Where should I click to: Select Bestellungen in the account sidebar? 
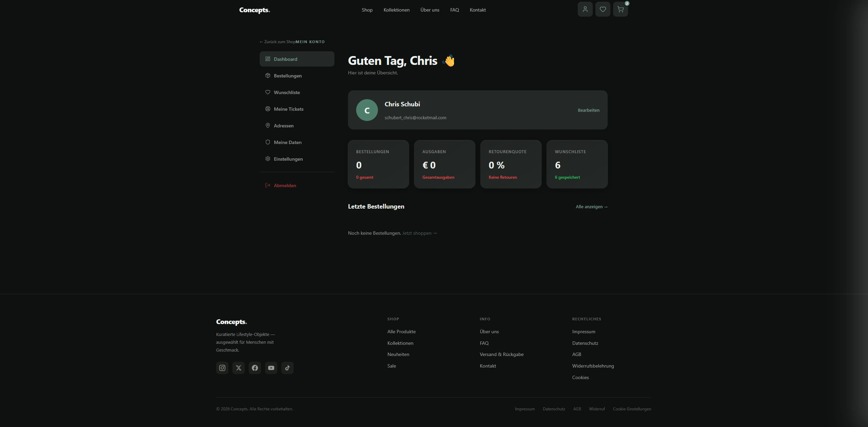[x=297, y=75]
